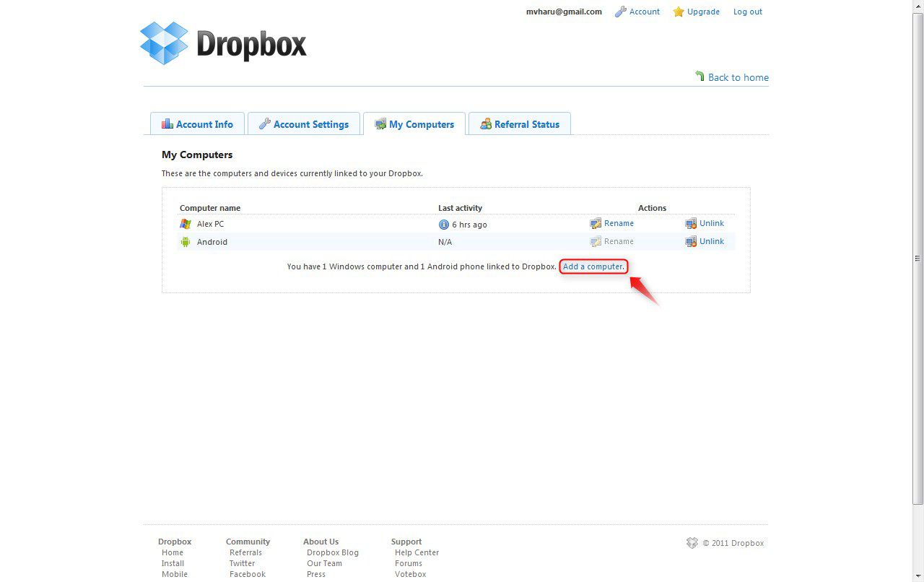Click the Android device name
The image size is (924, 582).
coord(212,242)
